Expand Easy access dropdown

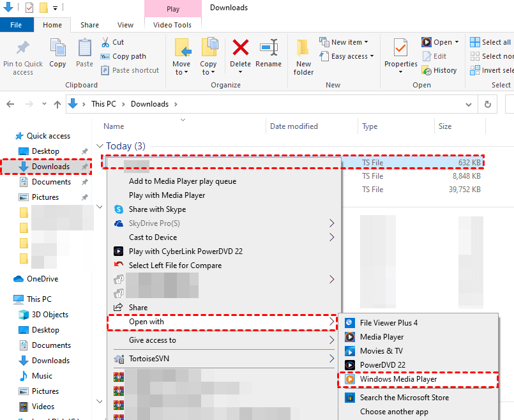point(372,56)
